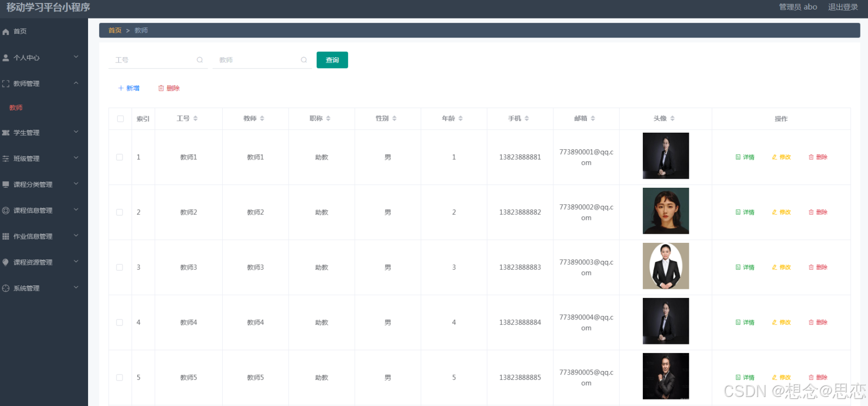
Task: Expand the 个人中心 menu chevron
Action: pos(76,57)
